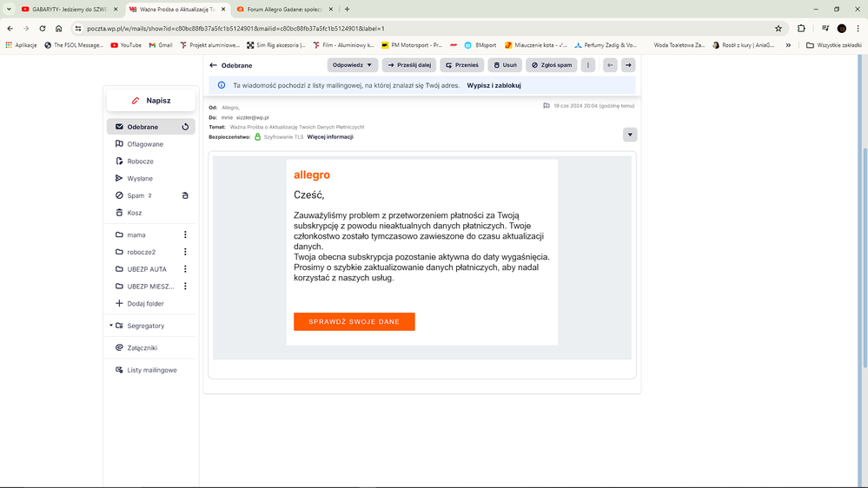Open PM Motorsport bookmark
This screenshot has width=868, height=488.
pos(412,45)
